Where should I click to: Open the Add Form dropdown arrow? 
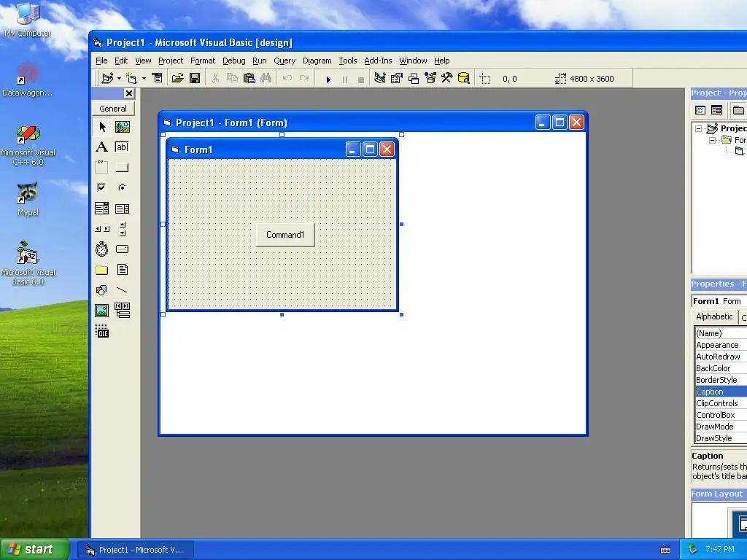(x=144, y=79)
